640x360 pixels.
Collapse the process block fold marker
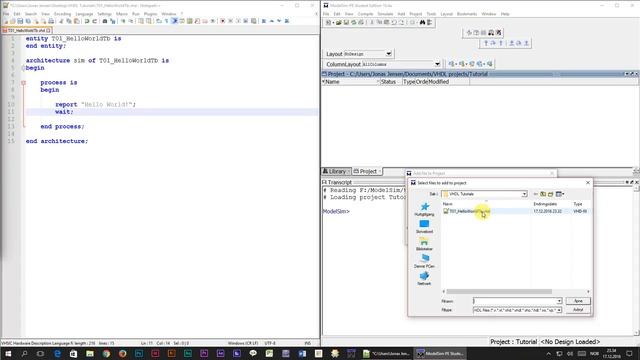(x=23, y=83)
